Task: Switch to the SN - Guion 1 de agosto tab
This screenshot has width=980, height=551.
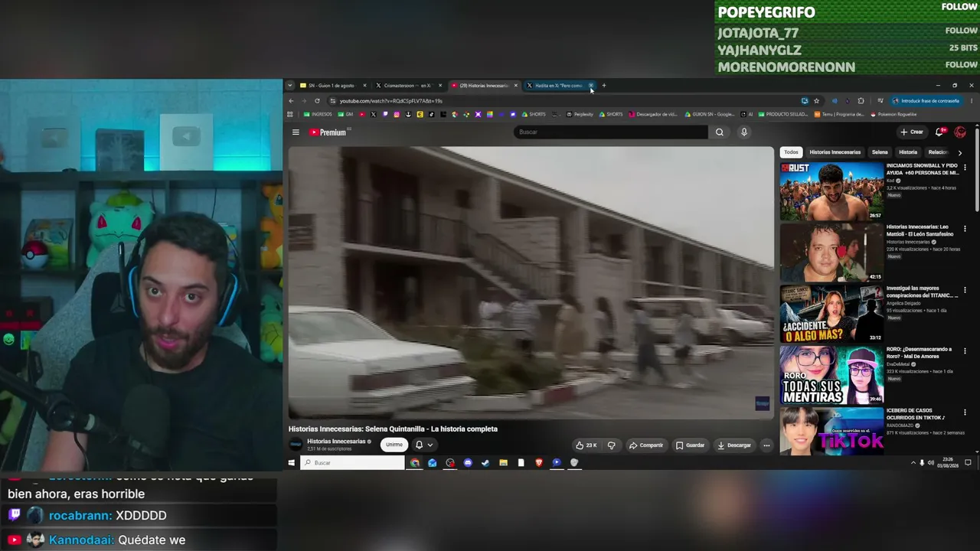Action: point(334,86)
